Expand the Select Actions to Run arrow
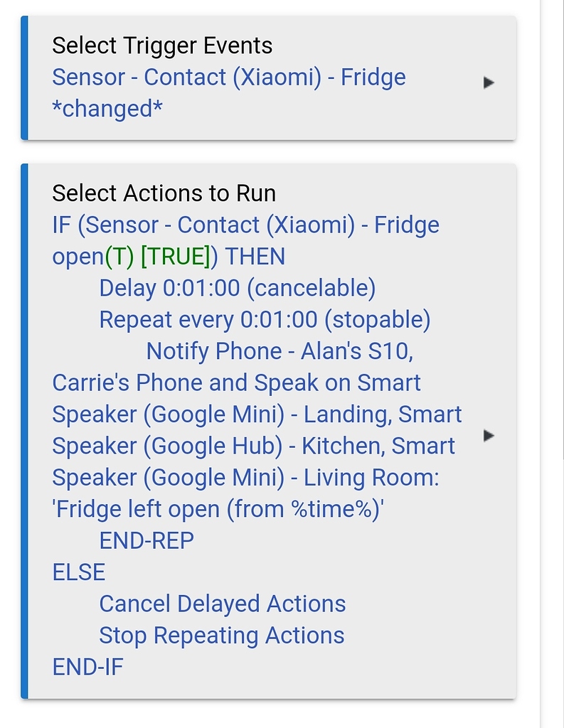The height and width of the screenshot is (728, 564). (488, 435)
